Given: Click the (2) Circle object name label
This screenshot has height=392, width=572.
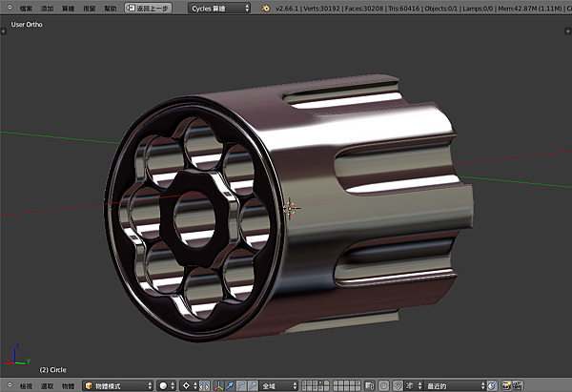Looking at the screenshot, I should 52,370.
